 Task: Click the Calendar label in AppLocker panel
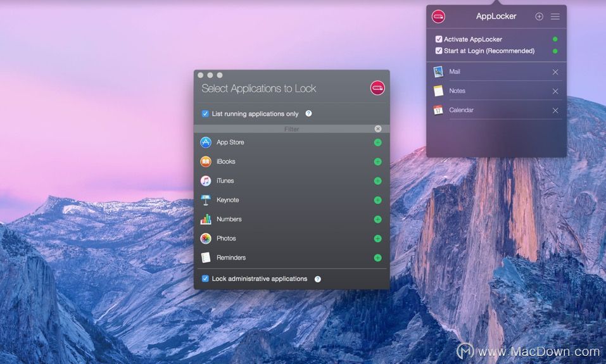click(461, 110)
